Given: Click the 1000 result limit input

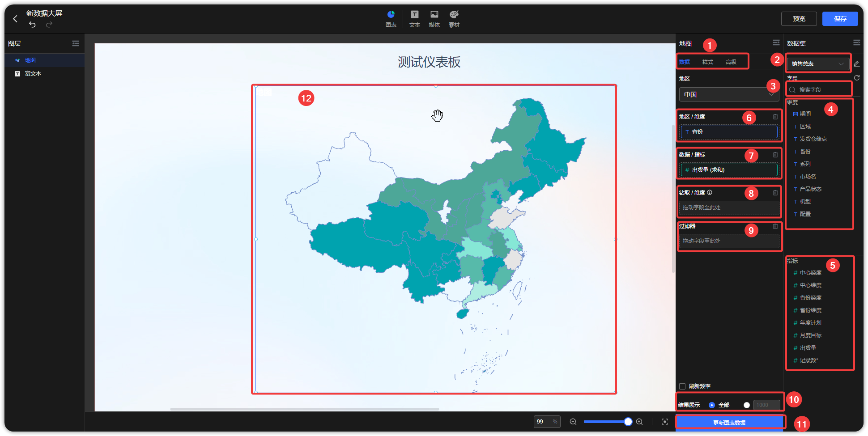Looking at the screenshot, I should click(767, 405).
